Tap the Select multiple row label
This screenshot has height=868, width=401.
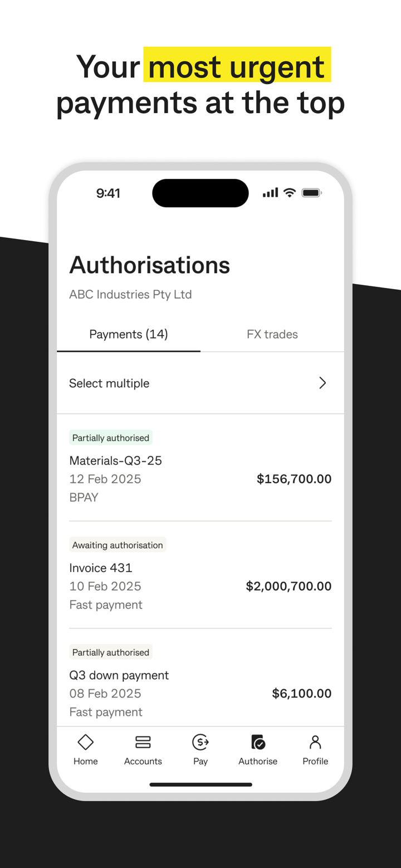(109, 383)
